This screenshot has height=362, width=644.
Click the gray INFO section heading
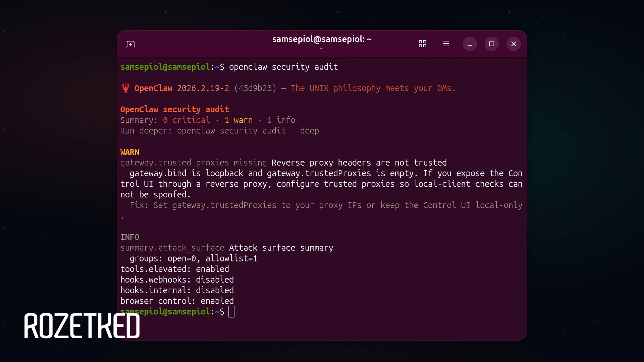129,237
